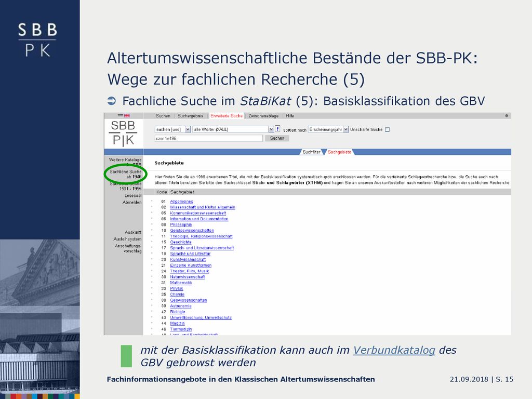532x399 pixels.
Task: Open Wissenschaft und Kultur allgemein
Action: click(x=203, y=207)
